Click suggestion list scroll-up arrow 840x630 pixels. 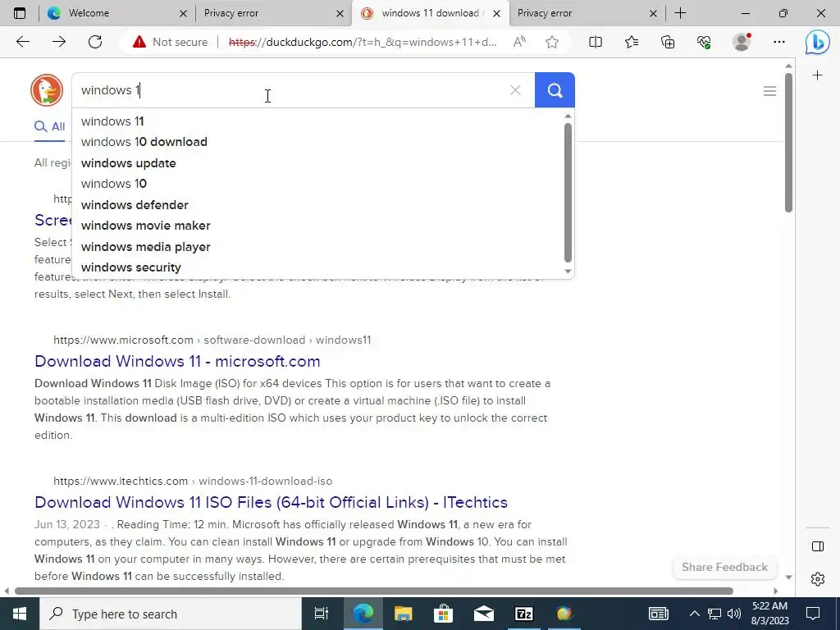(568, 116)
